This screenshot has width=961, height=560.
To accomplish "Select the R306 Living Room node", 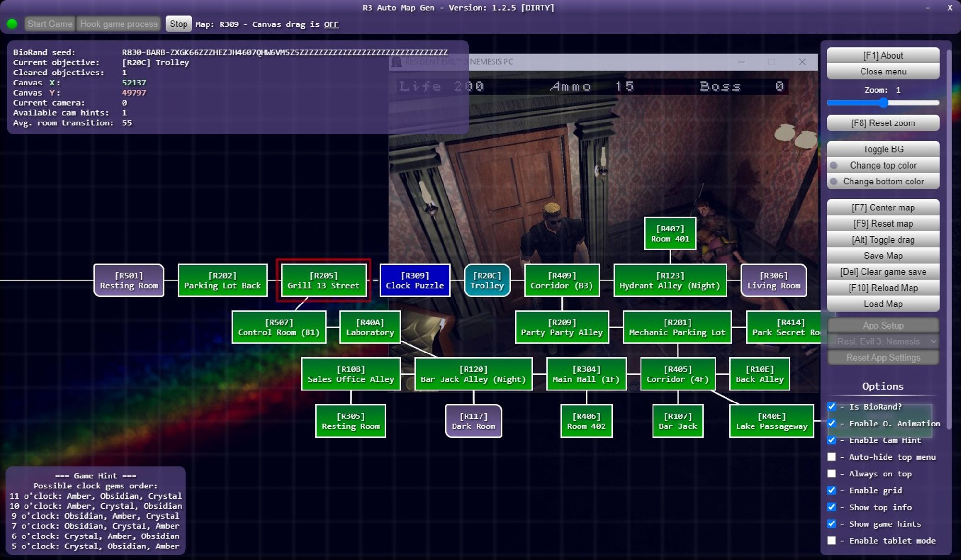I will pyautogui.click(x=774, y=280).
